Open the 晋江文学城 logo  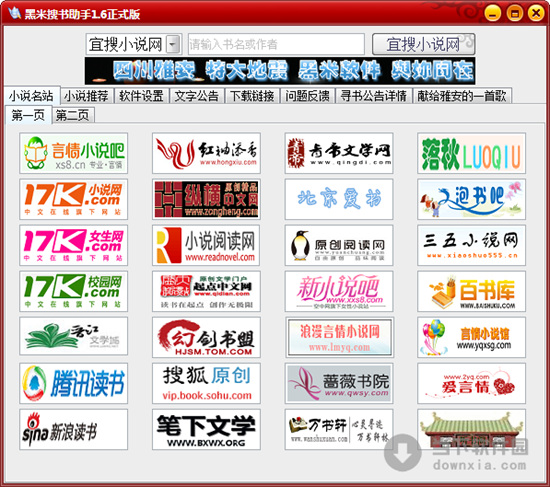click(73, 337)
